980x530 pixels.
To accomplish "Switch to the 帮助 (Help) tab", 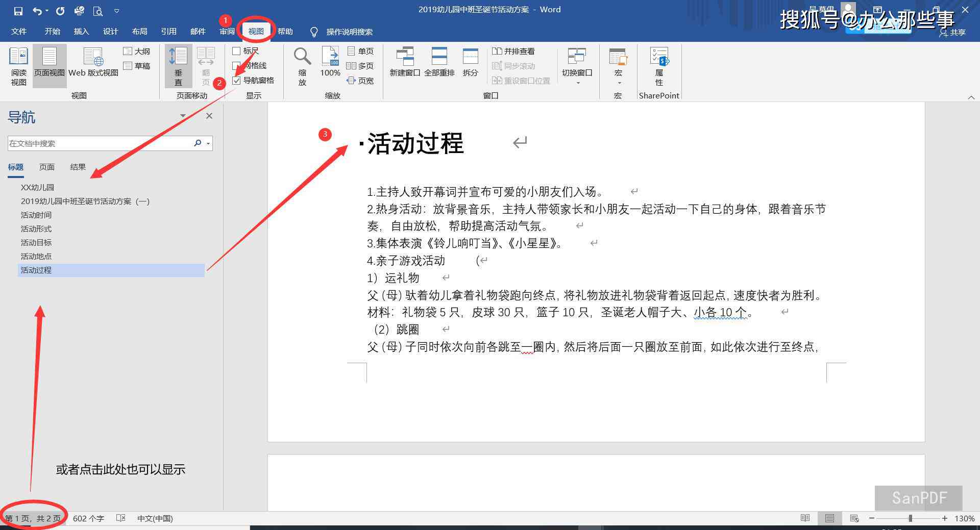I will point(285,32).
